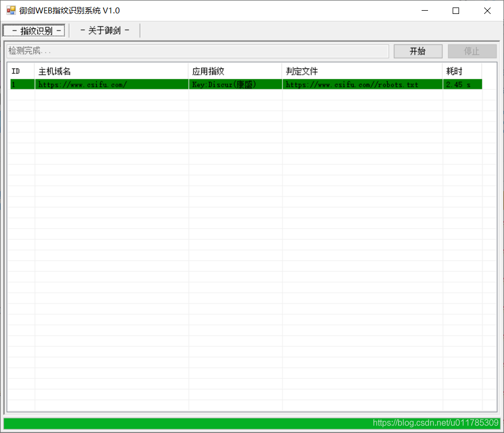Focus the 检测完成 status input field

(x=197, y=51)
